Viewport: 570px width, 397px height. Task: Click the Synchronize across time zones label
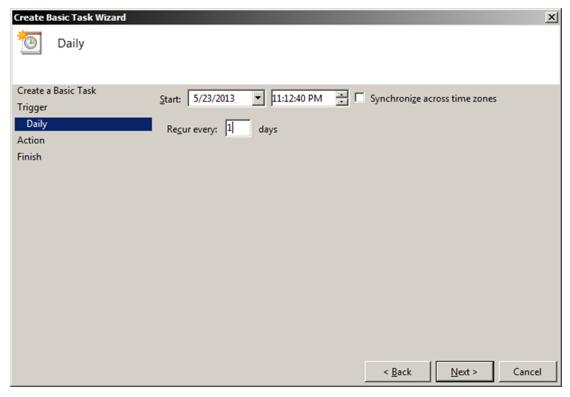coord(433,99)
